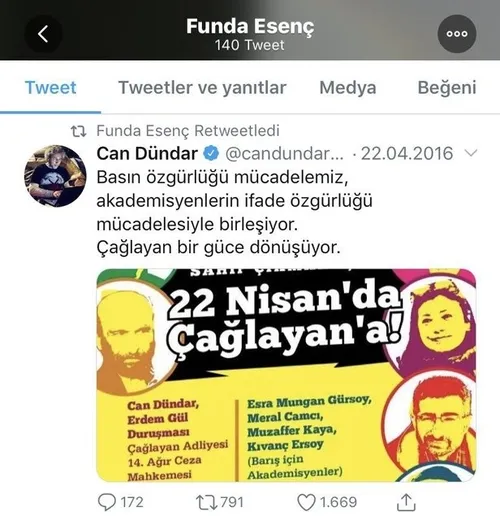This screenshot has width=500, height=524.
Task: Retweet using the arrows icon beside 791
Action: [206, 502]
